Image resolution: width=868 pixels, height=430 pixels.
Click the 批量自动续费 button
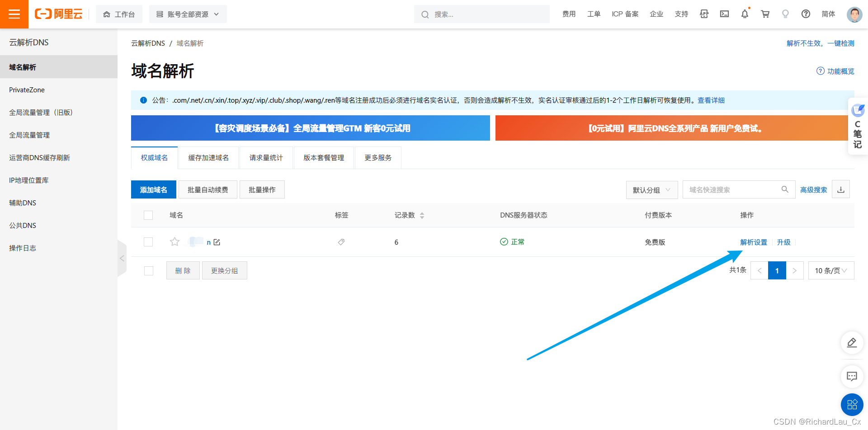(208, 189)
